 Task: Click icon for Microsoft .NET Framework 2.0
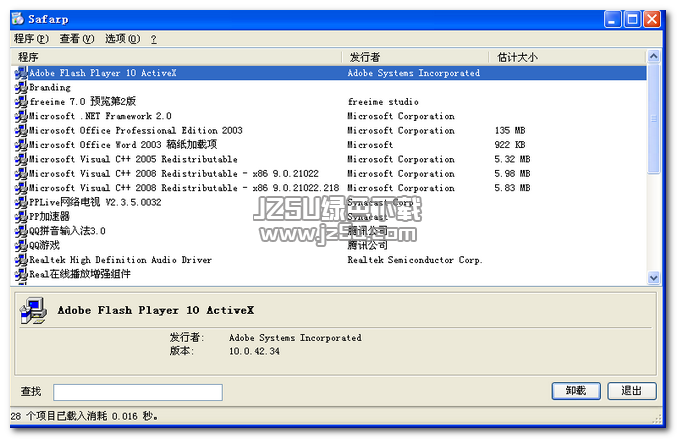coord(21,116)
